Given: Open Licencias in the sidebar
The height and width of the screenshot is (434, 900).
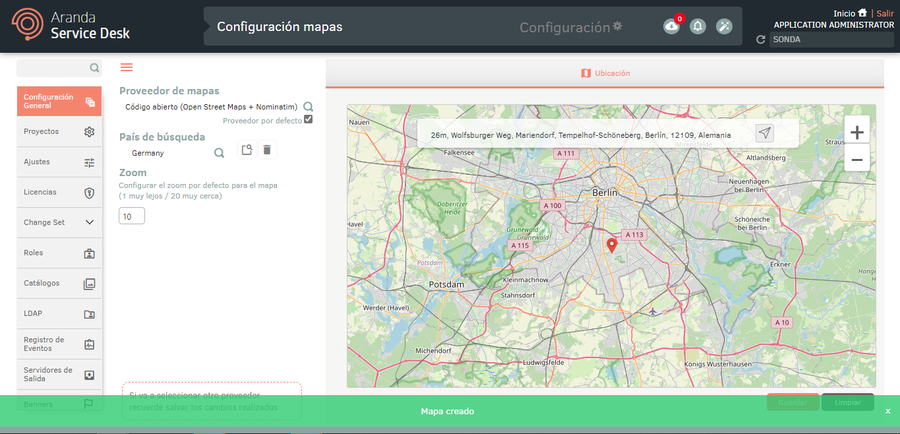Looking at the screenshot, I should click(59, 192).
